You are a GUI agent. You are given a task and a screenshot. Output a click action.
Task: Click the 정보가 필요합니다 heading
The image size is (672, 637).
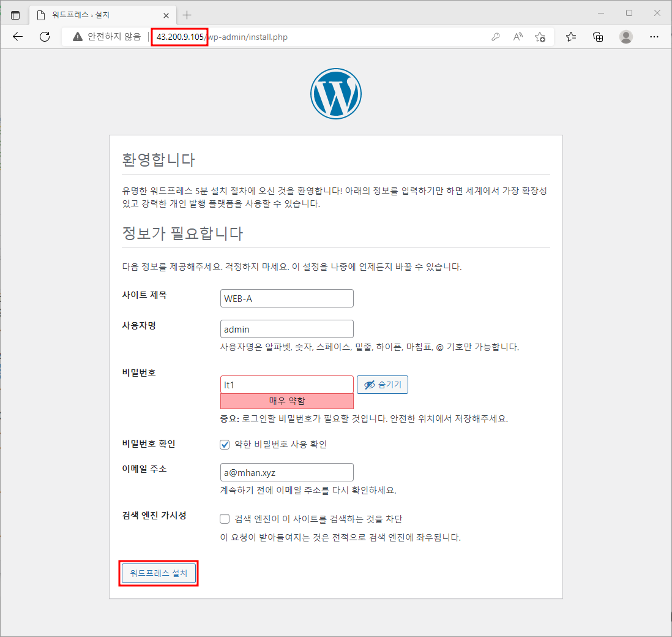(182, 233)
